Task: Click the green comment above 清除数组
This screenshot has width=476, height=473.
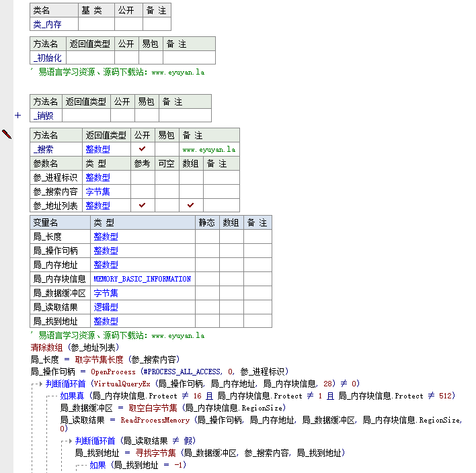Action: tap(118, 335)
